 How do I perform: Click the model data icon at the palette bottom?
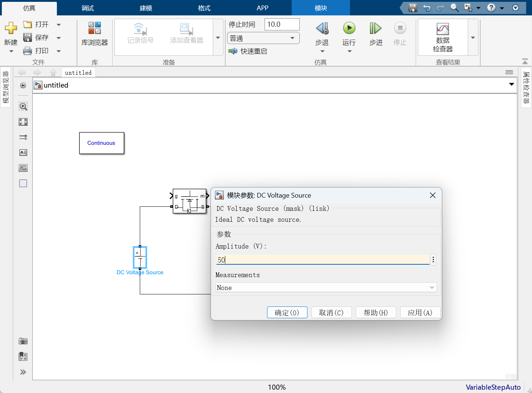(x=23, y=356)
